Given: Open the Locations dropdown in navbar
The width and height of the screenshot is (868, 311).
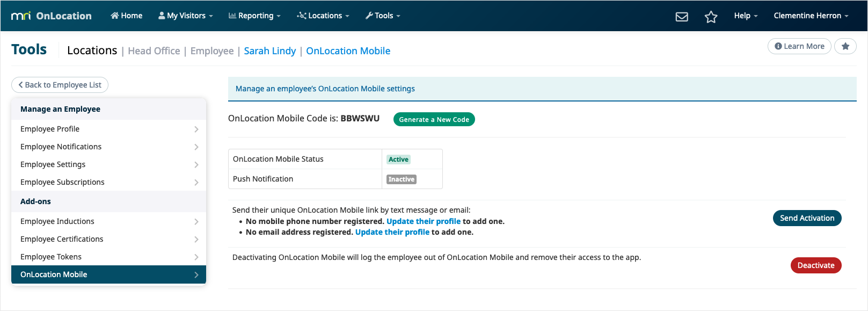Looking at the screenshot, I should pos(323,16).
